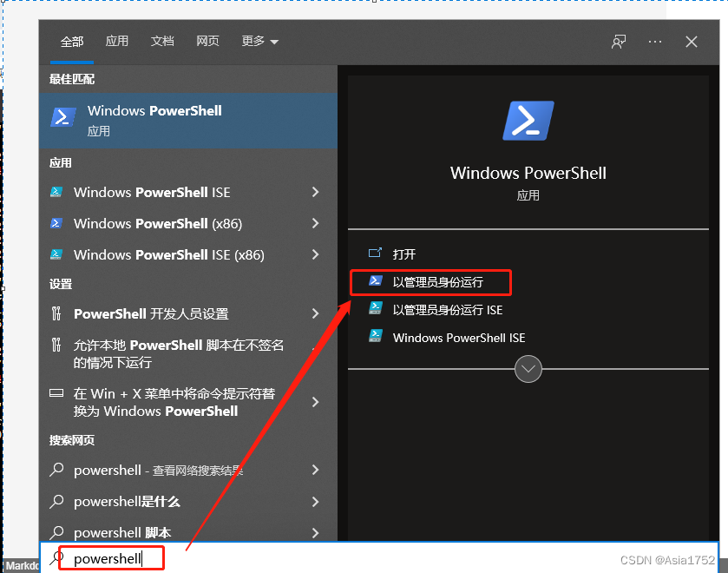The height and width of the screenshot is (573, 728).
Task: Expand the Windows PowerShell (x86) arrow
Action: point(316,223)
